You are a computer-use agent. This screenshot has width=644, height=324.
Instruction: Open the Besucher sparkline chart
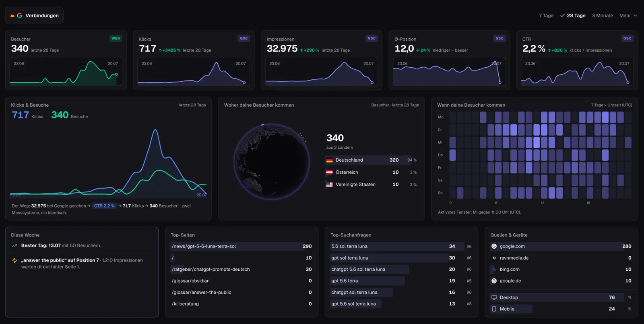tap(66, 72)
